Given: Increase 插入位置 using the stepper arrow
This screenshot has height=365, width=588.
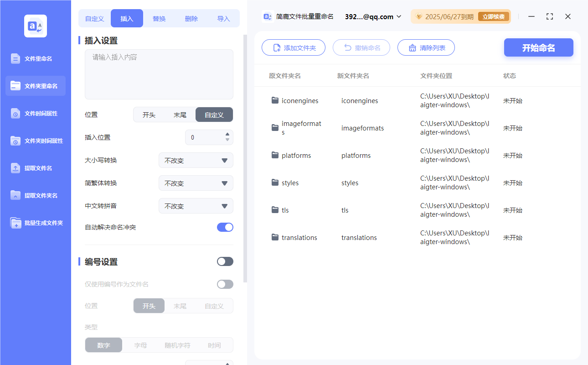Looking at the screenshot, I should click(227, 134).
